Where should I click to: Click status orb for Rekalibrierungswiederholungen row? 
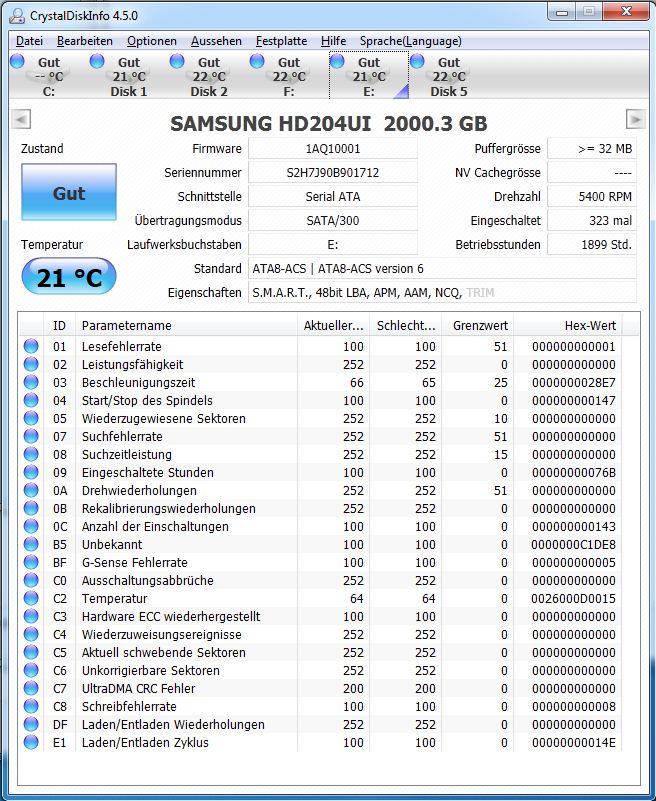[x=31, y=508]
